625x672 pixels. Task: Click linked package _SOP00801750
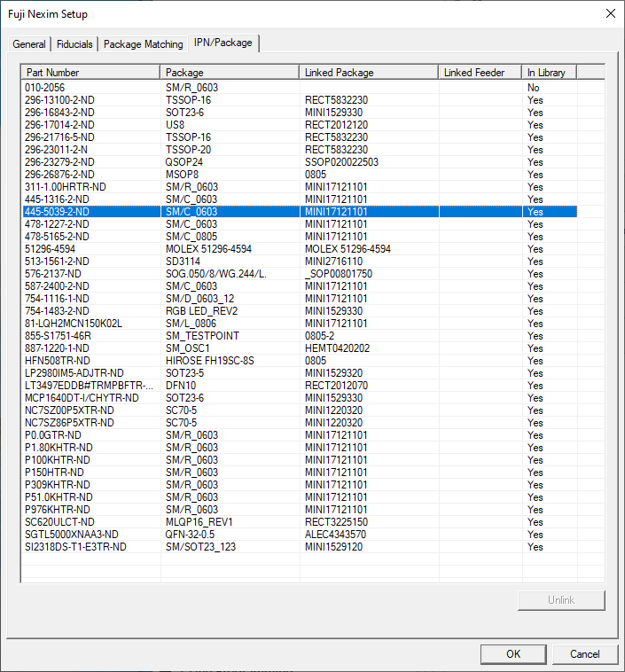pos(339,274)
